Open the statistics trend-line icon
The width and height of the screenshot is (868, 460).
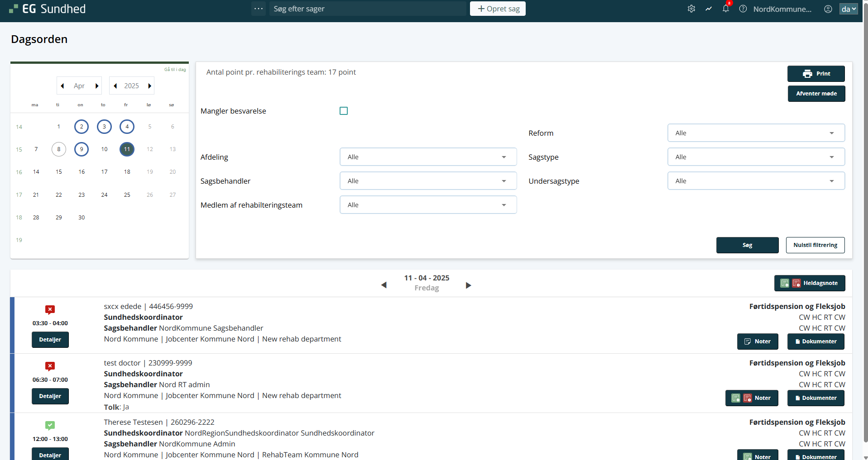(x=708, y=9)
